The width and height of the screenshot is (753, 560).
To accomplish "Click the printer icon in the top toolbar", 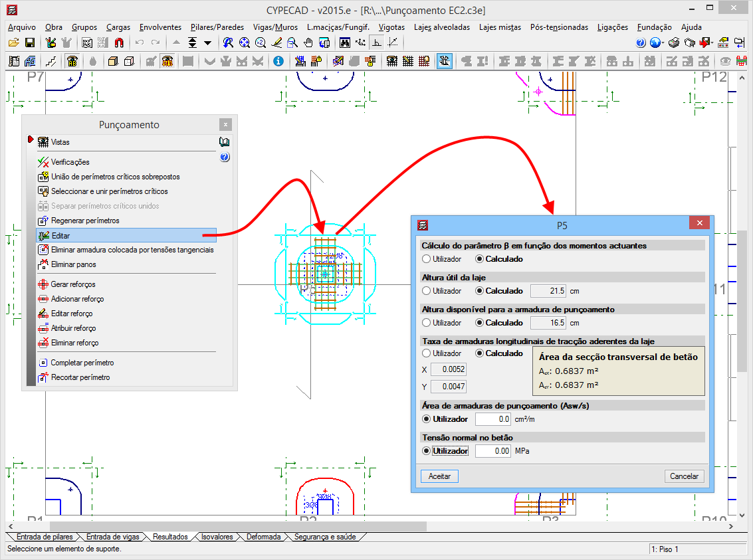I will tap(674, 43).
